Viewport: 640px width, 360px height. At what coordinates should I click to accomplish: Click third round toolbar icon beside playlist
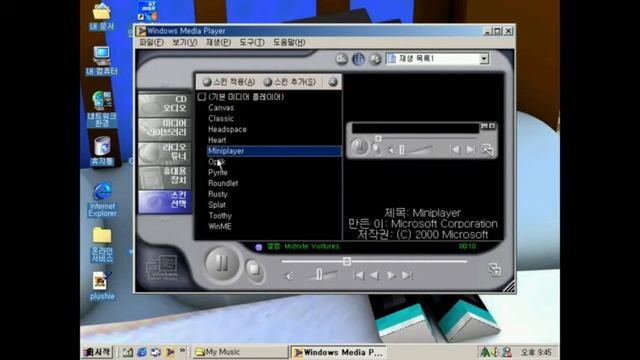point(375,59)
